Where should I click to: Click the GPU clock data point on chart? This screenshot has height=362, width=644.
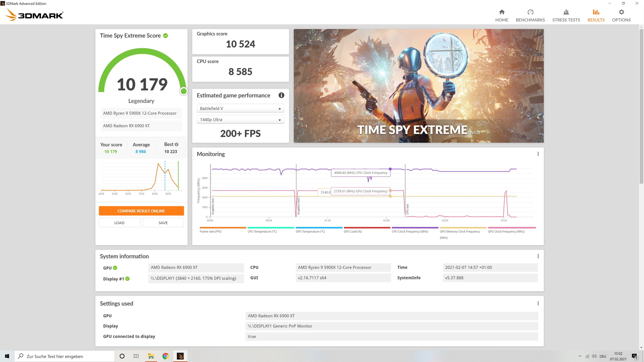(390, 191)
